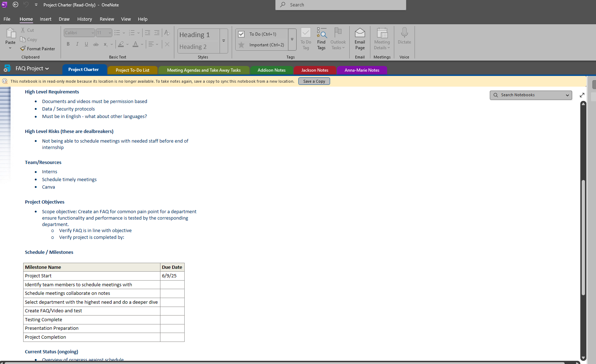Click the full page view expand arrow
This screenshot has height=364, width=596.
click(x=582, y=95)
